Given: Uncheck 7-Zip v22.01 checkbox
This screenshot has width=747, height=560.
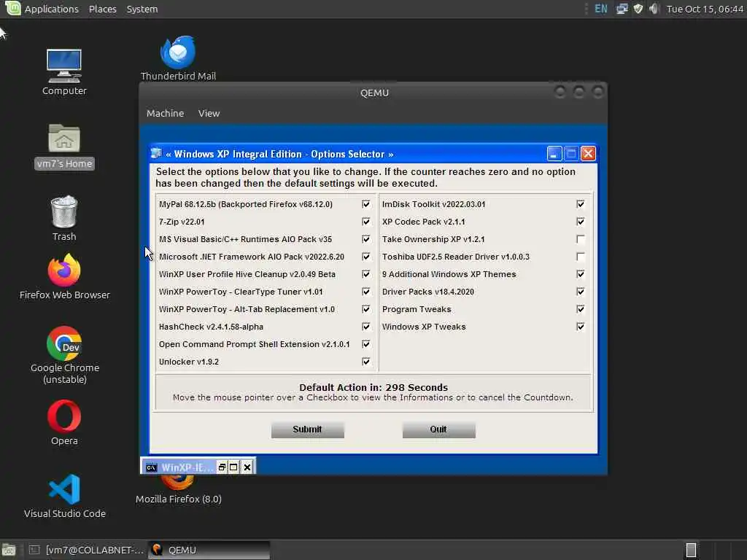Looking at the screenshot, I should [x=366, y=222].
